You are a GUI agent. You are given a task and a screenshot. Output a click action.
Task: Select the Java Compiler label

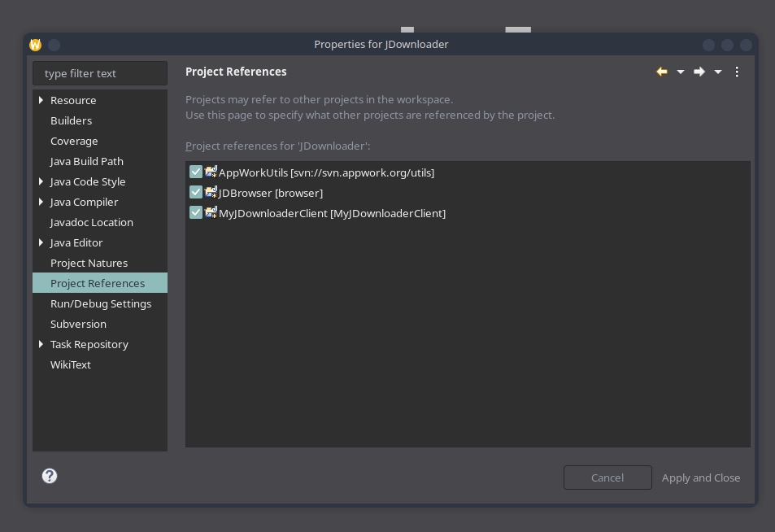coord(84,202)
